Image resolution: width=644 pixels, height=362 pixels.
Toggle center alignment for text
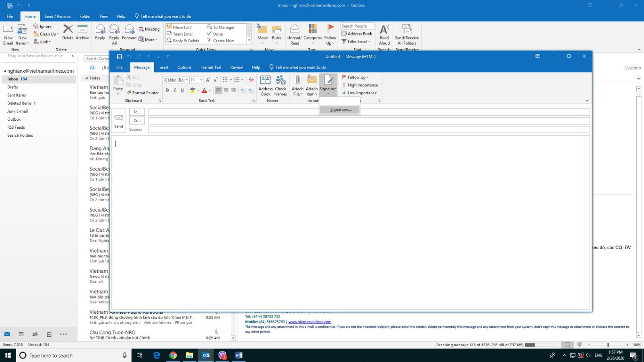[x=226, y=90]
